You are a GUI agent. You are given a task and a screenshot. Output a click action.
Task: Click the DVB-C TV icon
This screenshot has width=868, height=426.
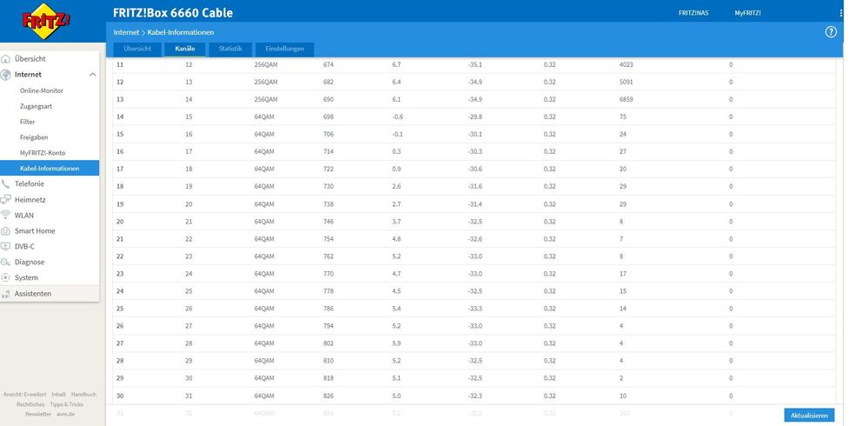[x=5, y=247]
